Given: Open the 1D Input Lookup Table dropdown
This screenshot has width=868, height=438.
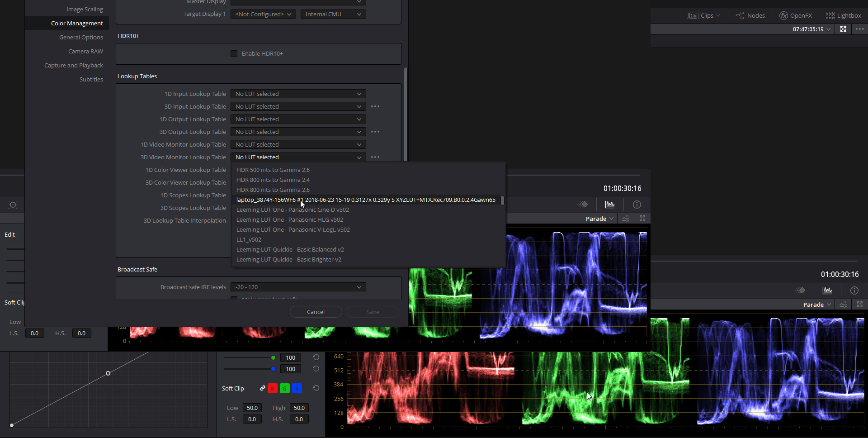Looking at the screenshot, I should point(298,94).
